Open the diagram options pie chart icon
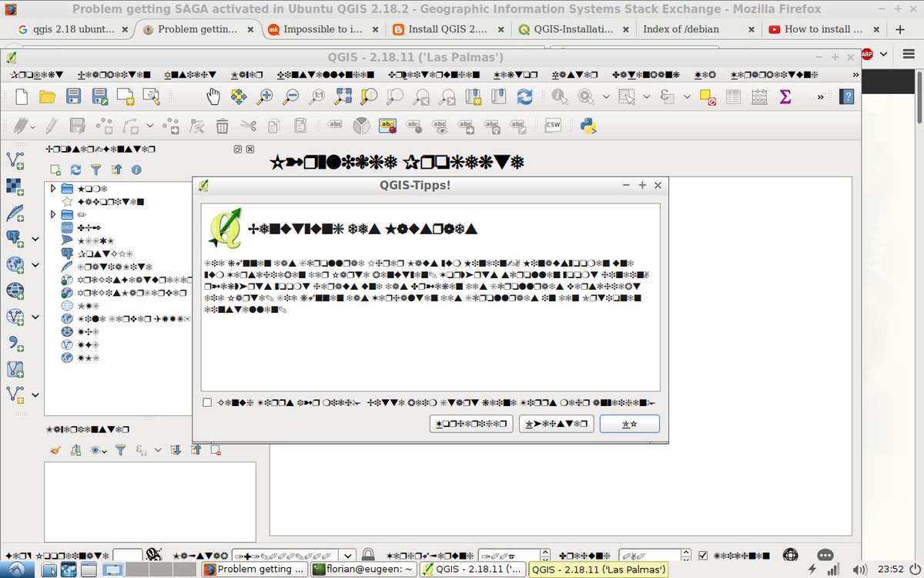The image size is (924, 578). click(361, 126)
